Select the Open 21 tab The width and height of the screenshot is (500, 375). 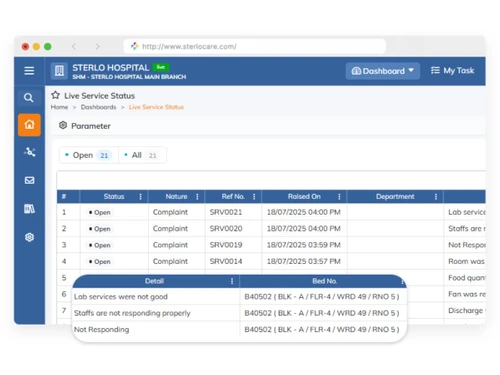(89, 155)
